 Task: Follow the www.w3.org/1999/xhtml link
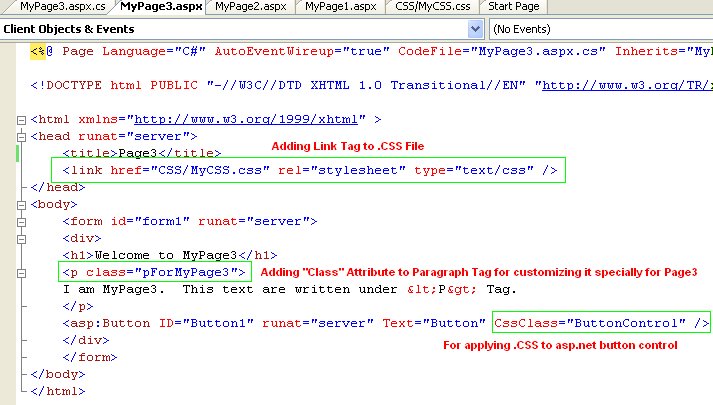(x=246, y=120)
